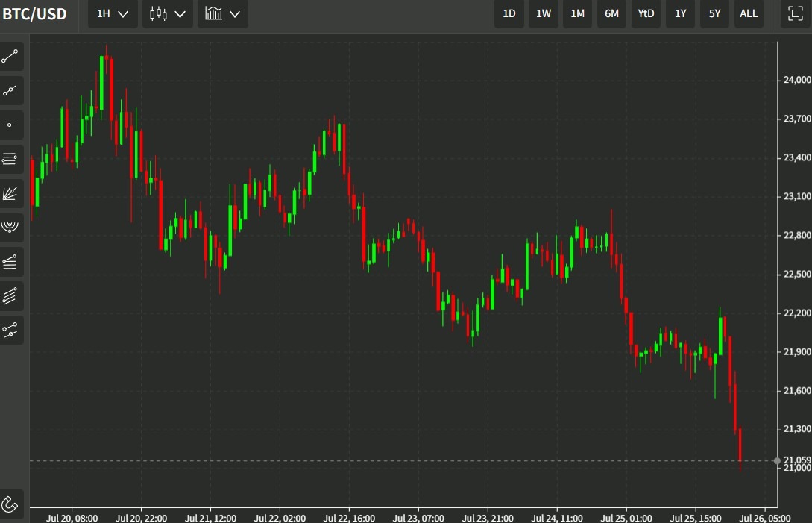The width and height of the screenshot is (812, 523).
Task: Set chart range to 1W
Action: tap(544, 13)
